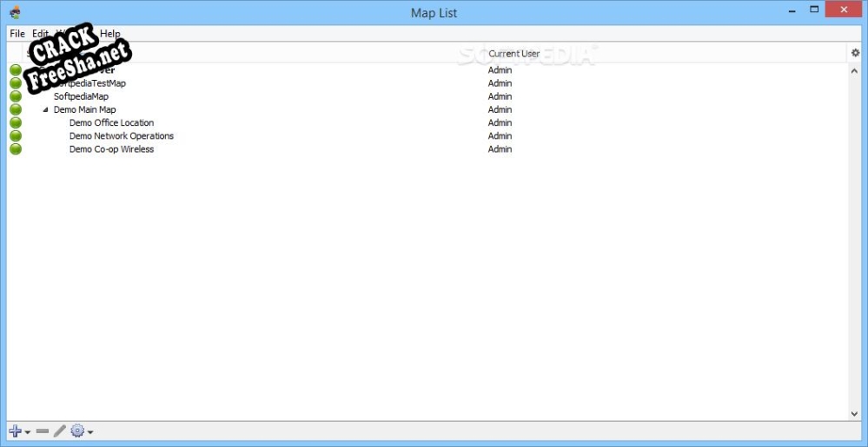Click green status icon for Demo Main Map
Screen dimensions: 868x447
16,110
